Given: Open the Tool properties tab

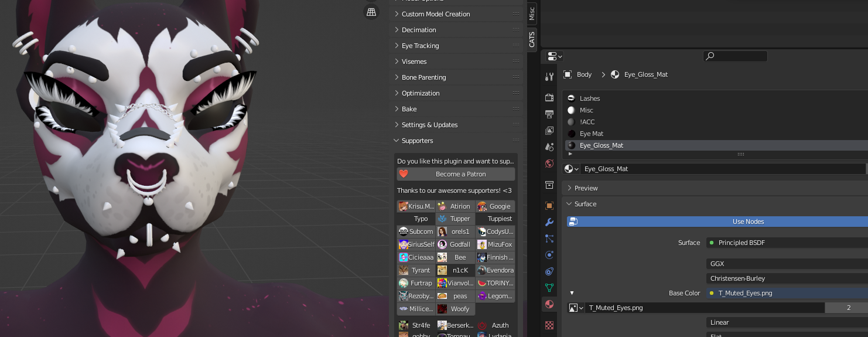Looking at the screenshot, I should [x=549, y=77].
